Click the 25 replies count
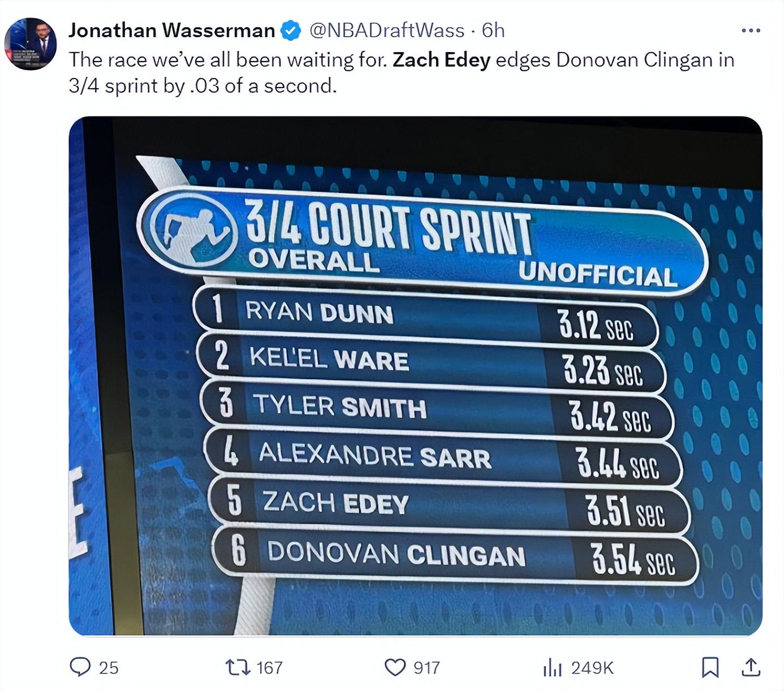784x691 pixels. coord(109,668)
